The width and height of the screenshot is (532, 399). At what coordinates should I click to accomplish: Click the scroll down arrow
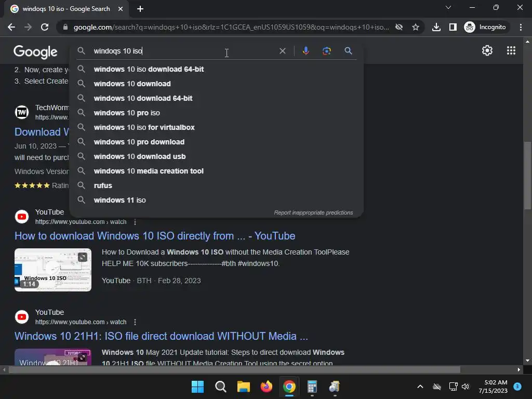(527, 361)
